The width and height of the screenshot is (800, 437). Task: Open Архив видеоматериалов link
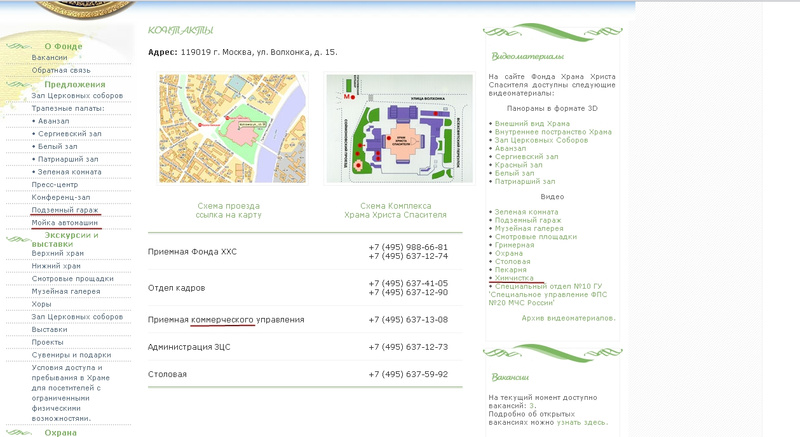coord(568,318)
